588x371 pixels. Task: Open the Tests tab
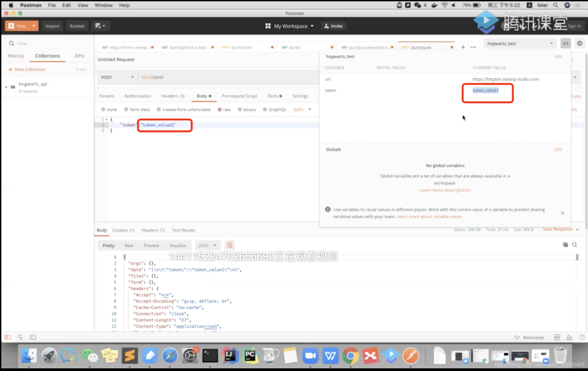click(275, 96)
